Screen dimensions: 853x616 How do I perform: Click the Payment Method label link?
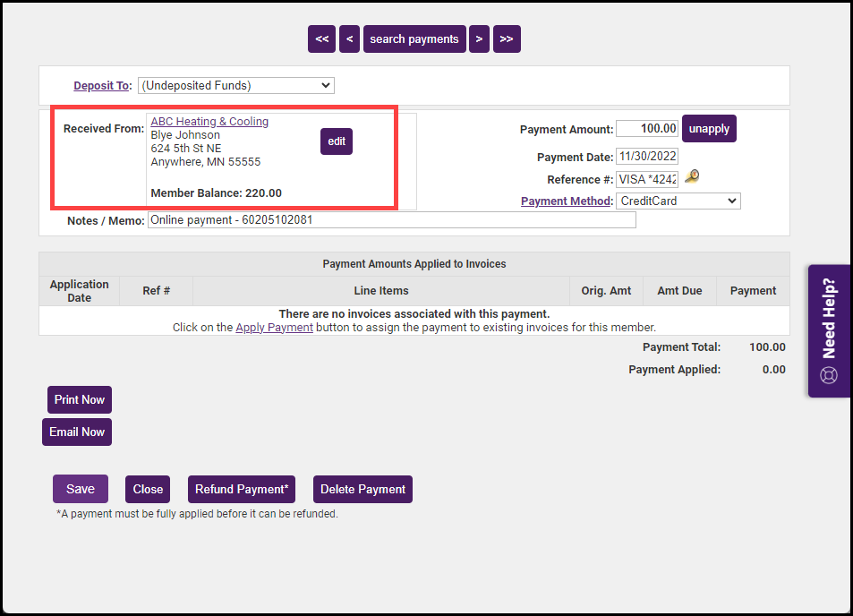[x=567, y=201]
